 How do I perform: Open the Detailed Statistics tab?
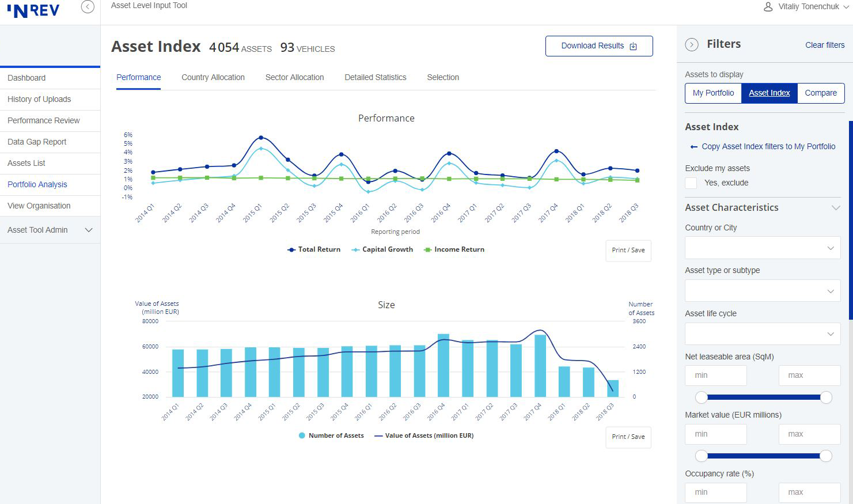(x=375, y=77)
